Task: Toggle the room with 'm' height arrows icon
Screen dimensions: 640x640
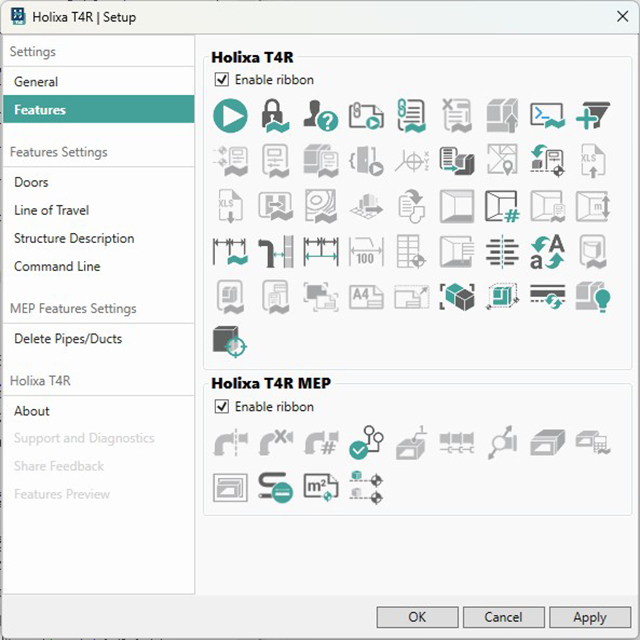Action: pos(593,206)
